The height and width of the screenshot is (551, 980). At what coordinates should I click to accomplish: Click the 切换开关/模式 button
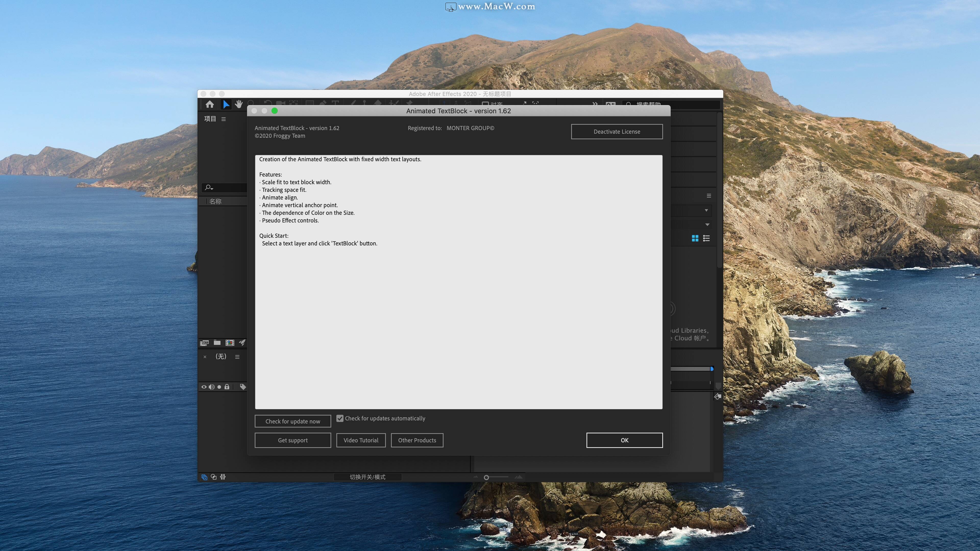[367, 477]
